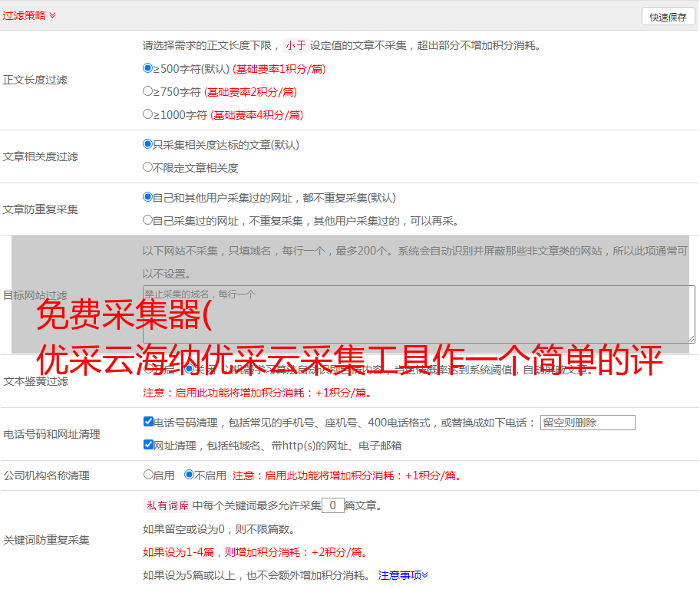This screenshot has width=700, height=589.
Task: Click the 小于 highlighted tag
Action: (x=296, y=45)
